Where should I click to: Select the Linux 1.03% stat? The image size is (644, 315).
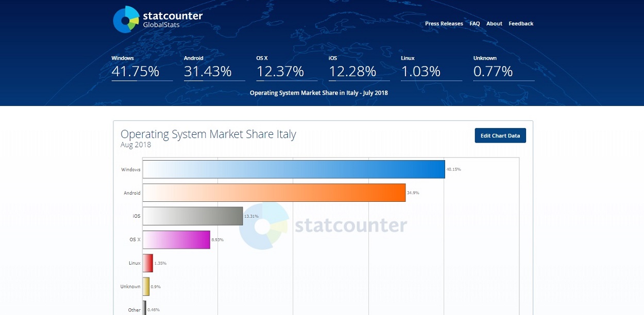click(x=431, y=68)
